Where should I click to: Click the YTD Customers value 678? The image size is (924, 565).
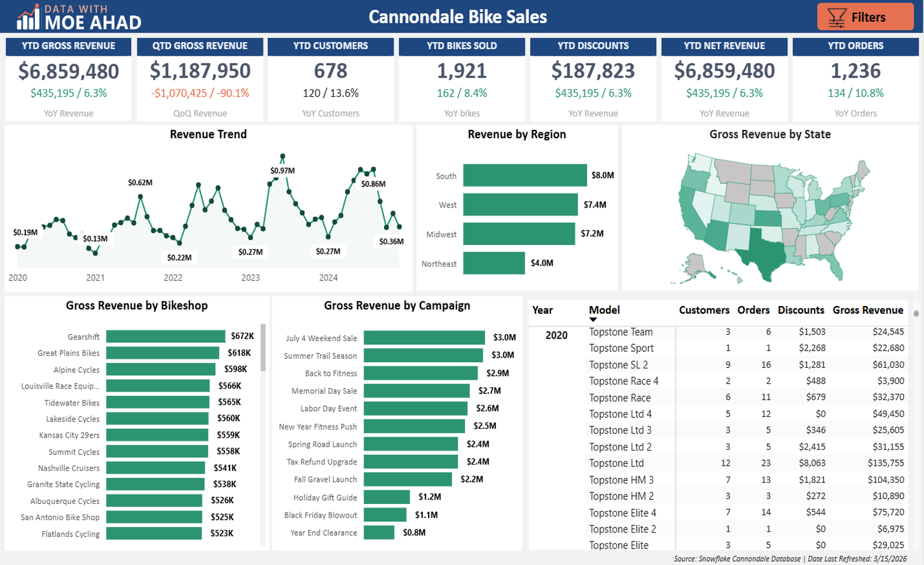(331, 71)
